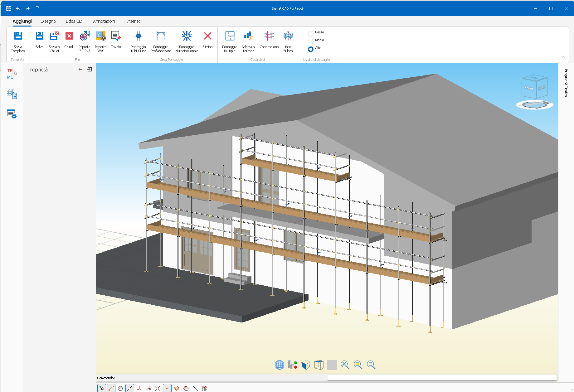Screen dimensions: 574x392
Task: Click the gray color swatch in view toolbar
Action: click(x=332, y=365)
